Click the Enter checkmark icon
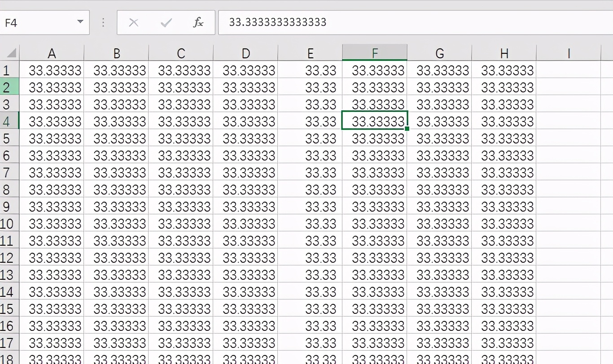613x364 pixels. pyautogui.click(x=165, y=22)
